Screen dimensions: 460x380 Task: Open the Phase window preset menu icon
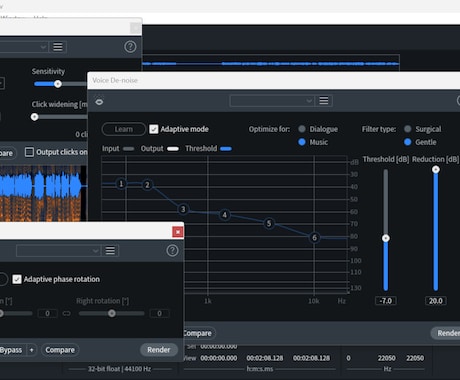[110, 250]
